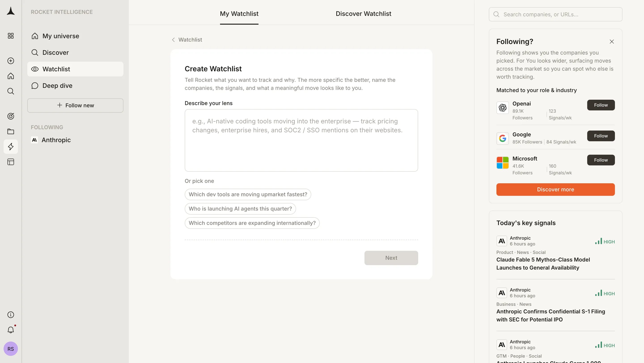Click the HIGH badge on the Claude Fable signal
This screenshot has height=363, width=644.
click(x=605, y=242)
